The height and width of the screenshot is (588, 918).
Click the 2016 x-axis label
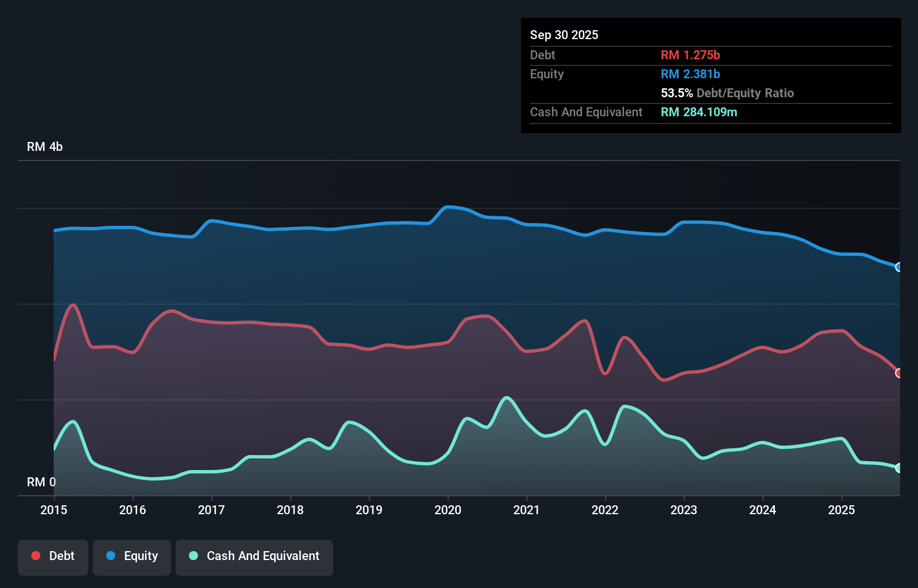tap(133, 510)
